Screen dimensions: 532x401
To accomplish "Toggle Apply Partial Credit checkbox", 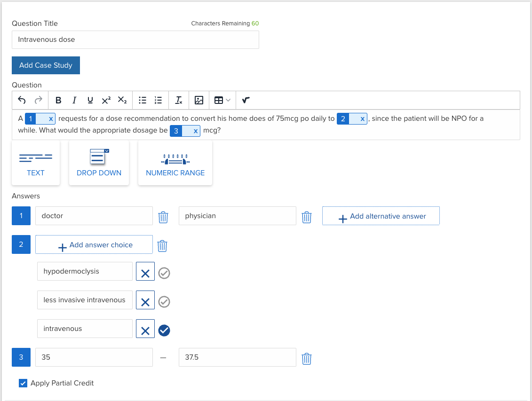I will point(23,384).
